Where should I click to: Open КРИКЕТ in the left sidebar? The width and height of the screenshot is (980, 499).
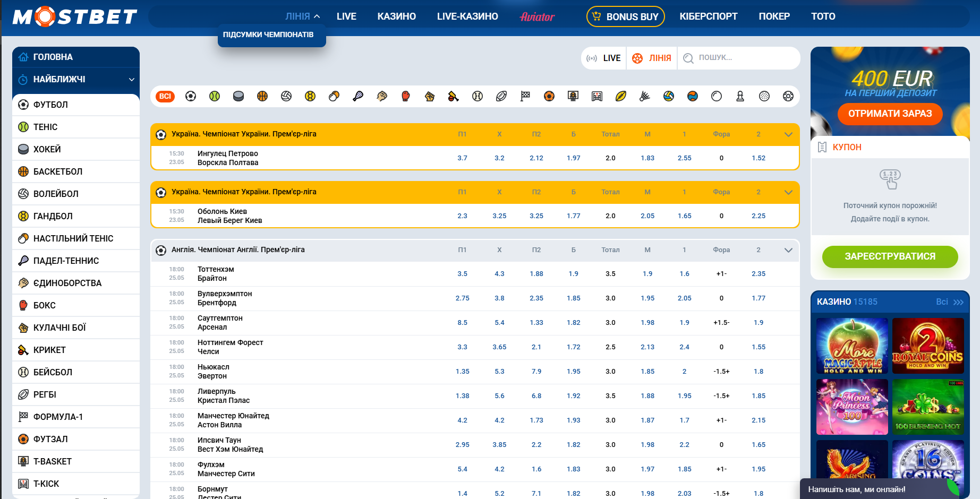coord(76,350)
